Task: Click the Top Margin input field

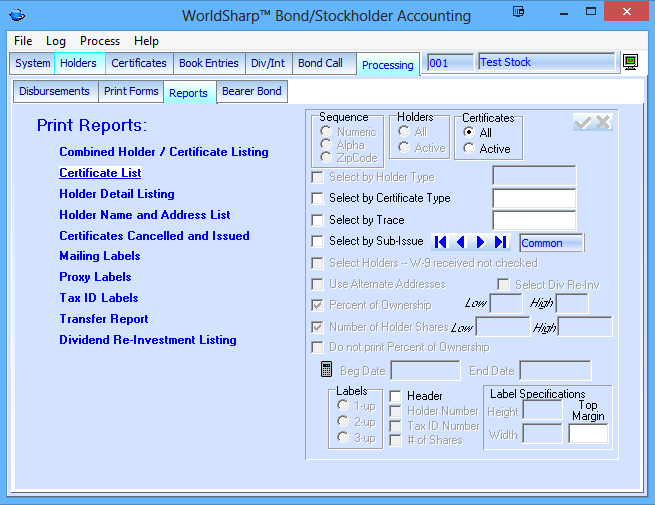Action: [x=588, y=434]
